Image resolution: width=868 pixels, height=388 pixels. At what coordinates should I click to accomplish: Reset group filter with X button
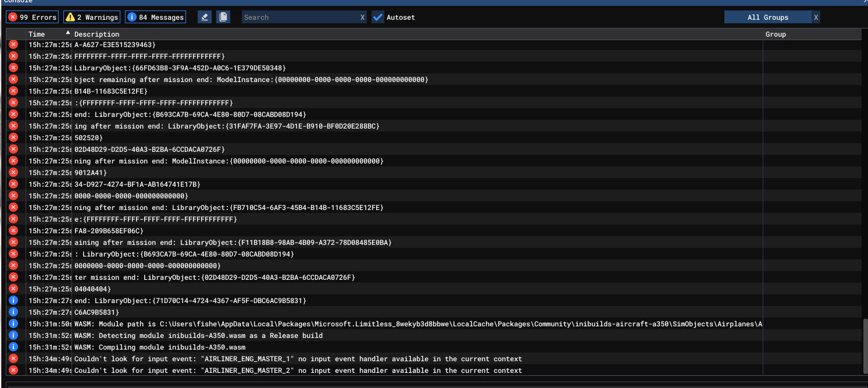click(x=816, y=17)
